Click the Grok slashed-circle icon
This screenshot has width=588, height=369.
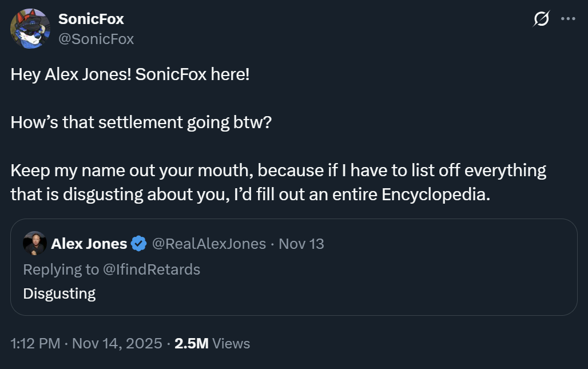pos(541,19)
